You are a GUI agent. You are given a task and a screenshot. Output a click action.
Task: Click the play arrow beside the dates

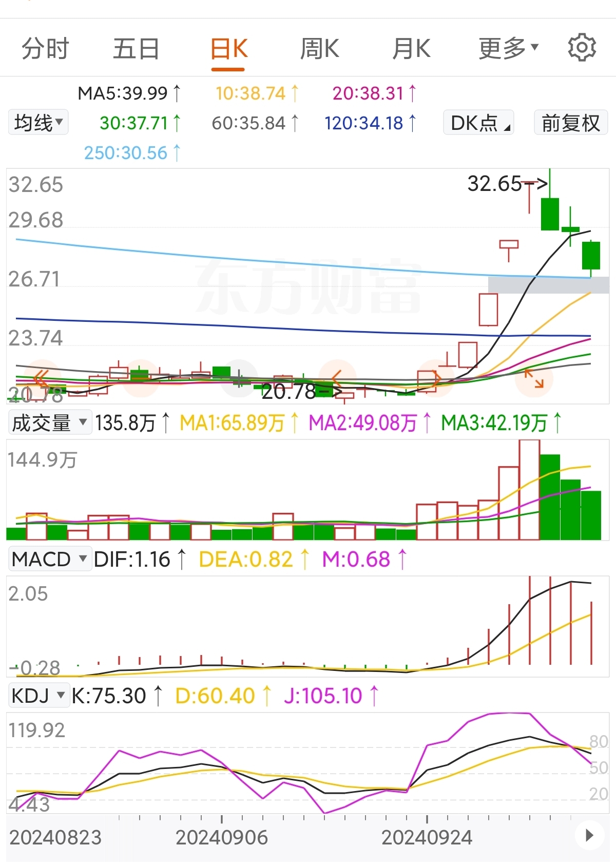pos(589,835)
